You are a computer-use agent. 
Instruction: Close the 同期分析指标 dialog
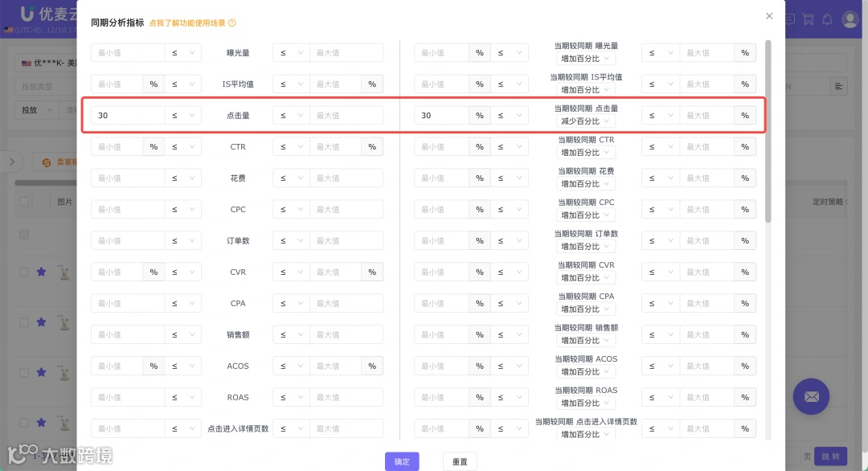tap(769, 16)
